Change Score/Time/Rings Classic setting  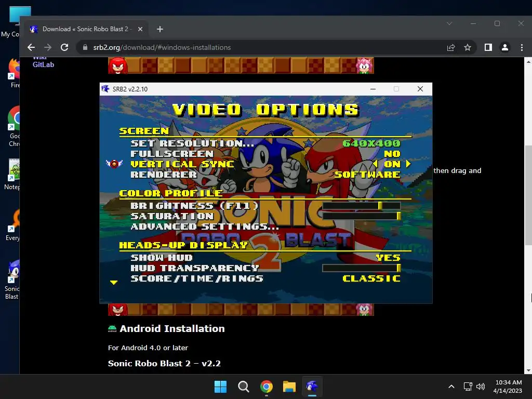pos(371,278)
